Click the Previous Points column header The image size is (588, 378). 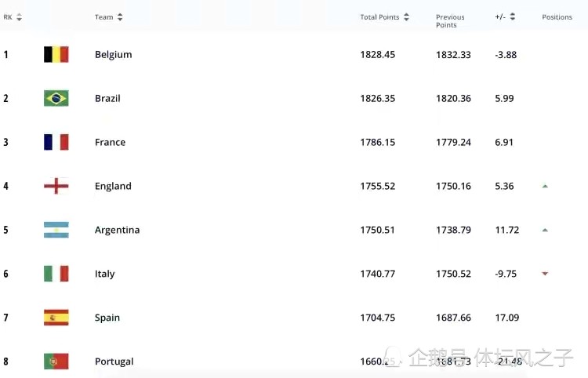point(450,21)
